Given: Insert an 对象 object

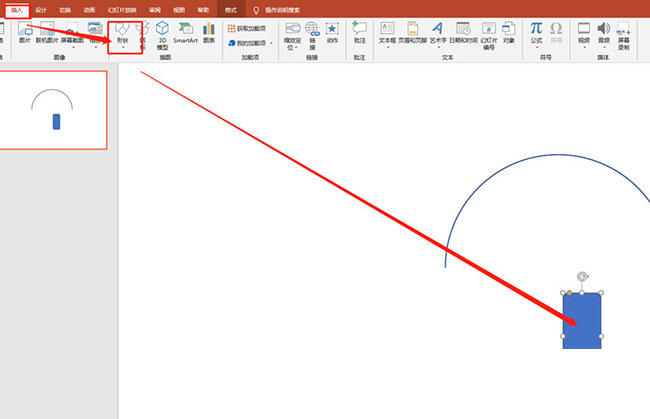Looking at the screenshot, I should click(x=509, y=33).
